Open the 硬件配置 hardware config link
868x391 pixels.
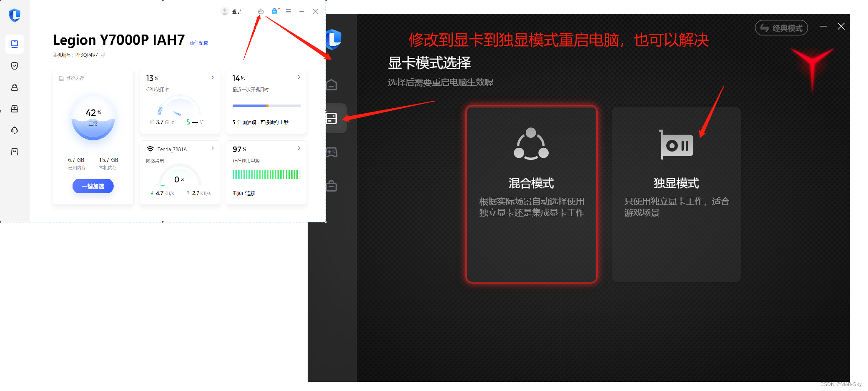point(199,43)
